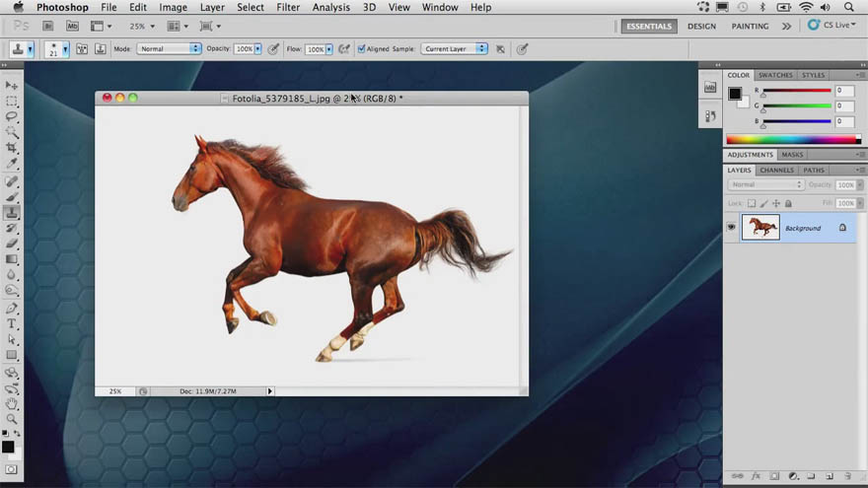The height and width of the screenshot is (488, 868).
Task: Open the Analysis menu
Action: (331, 7)
